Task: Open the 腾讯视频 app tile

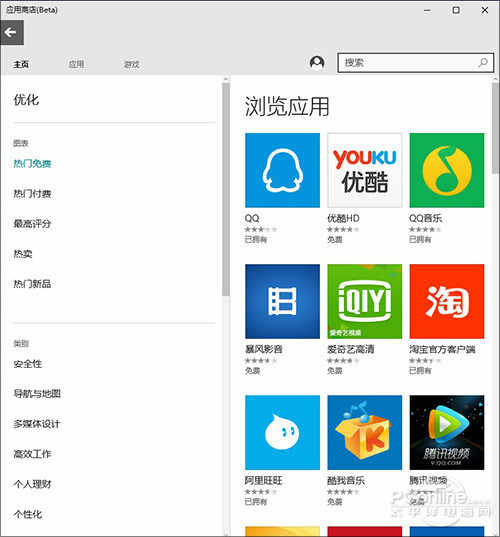Action: [x=447, y=433]
